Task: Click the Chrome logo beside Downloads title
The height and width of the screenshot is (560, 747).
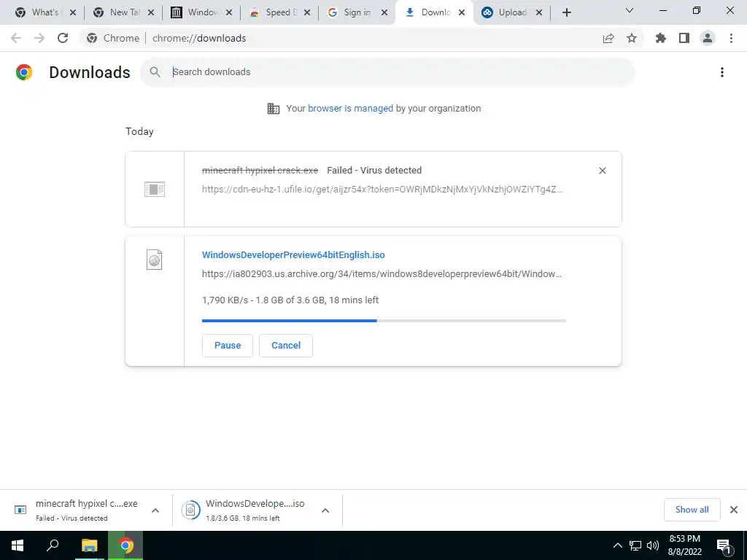Action: 24,72
